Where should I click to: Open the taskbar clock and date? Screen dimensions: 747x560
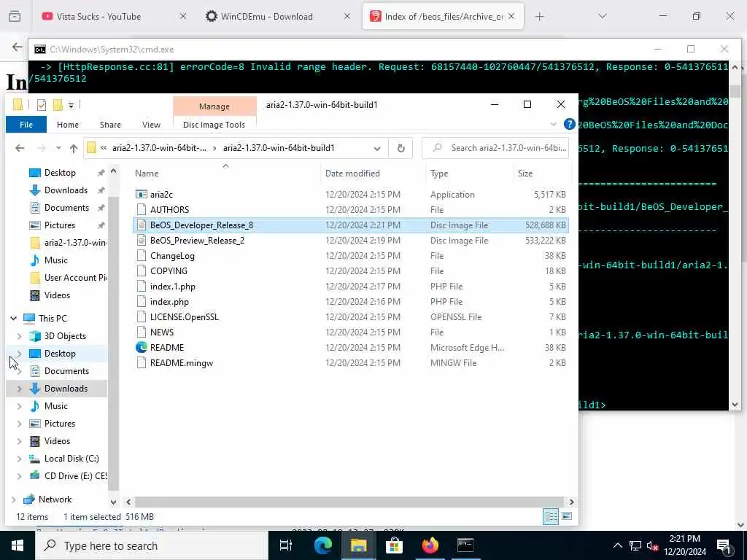(684, 545)
